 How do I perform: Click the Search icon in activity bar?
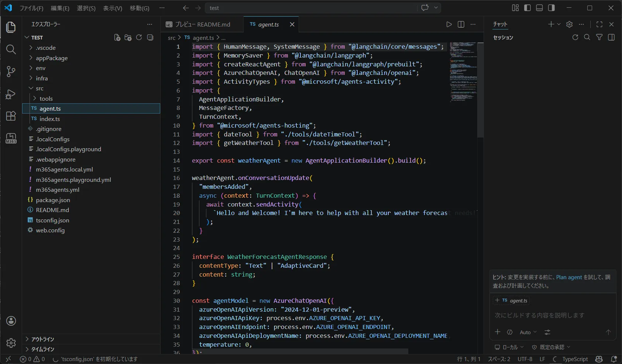pos(11,49)
